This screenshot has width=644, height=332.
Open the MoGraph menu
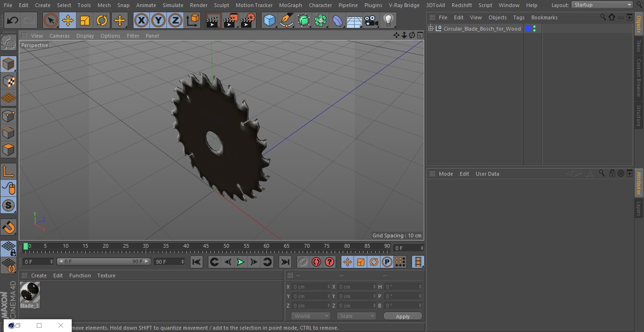pos(290,5)
